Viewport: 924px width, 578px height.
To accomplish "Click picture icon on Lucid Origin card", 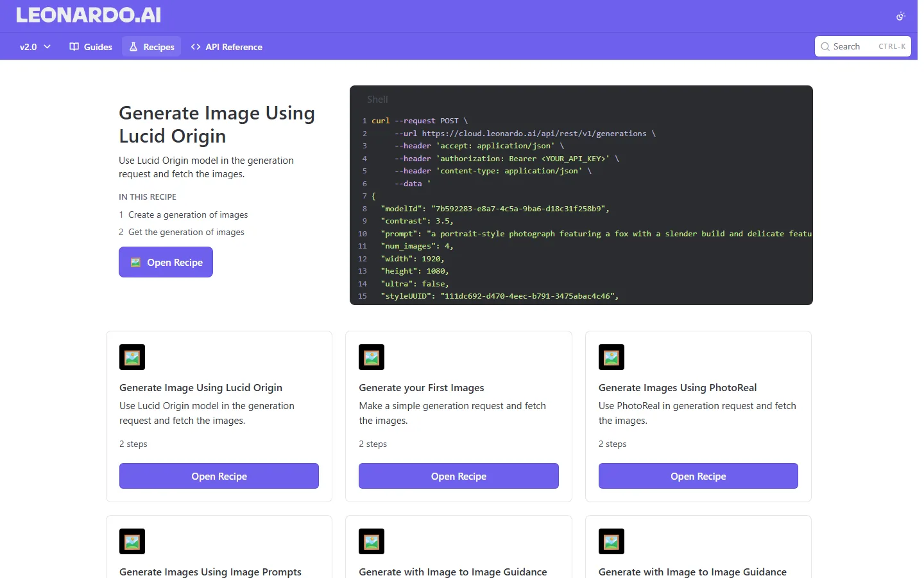I will click(x=132, y=357).
